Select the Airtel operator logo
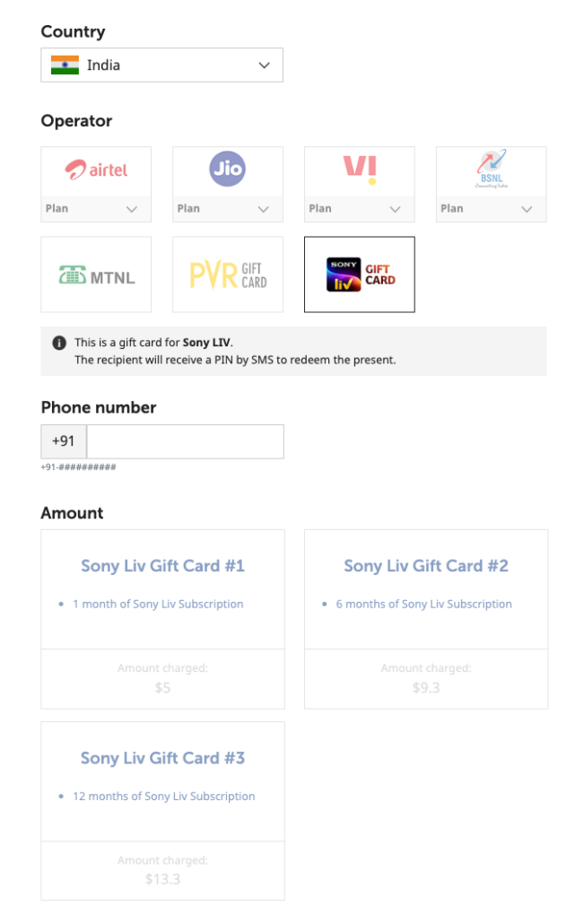 [x=96, y=170]
